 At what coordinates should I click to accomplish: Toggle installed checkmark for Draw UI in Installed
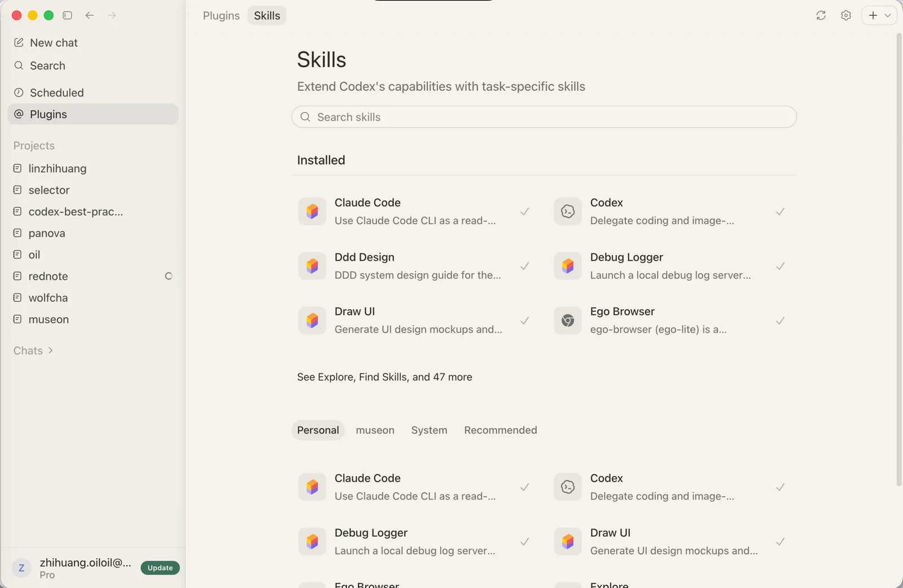pyautogui.click(x=525, y=321)
